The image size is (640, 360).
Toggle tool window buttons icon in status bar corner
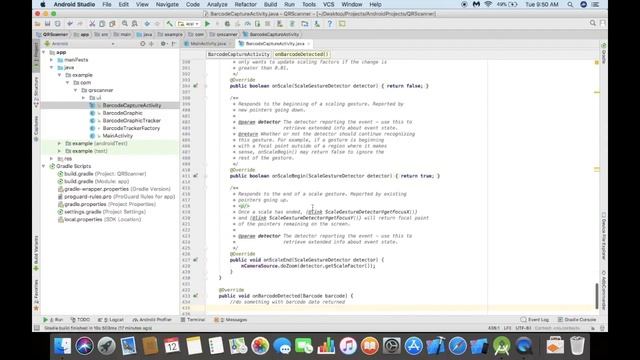coord(37,328)
